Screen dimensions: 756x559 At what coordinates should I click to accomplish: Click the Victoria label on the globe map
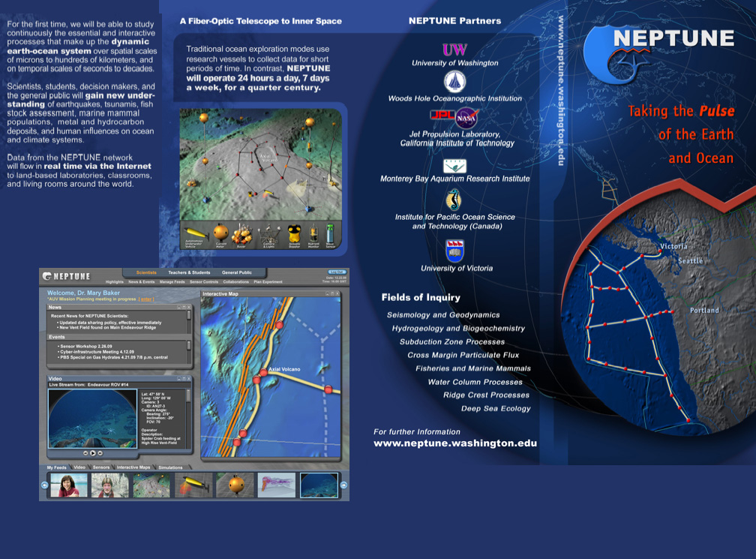coord(673,246)
